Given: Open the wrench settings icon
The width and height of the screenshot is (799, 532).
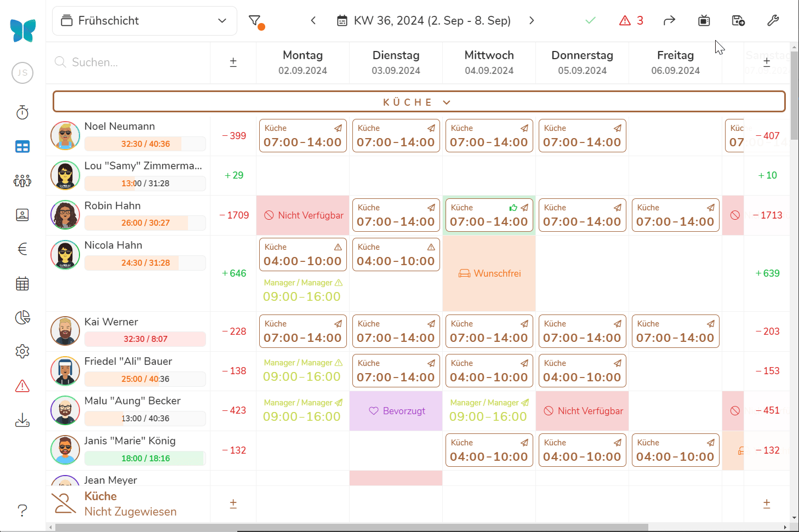Looking at the screenshot, I should coord(773,21).
